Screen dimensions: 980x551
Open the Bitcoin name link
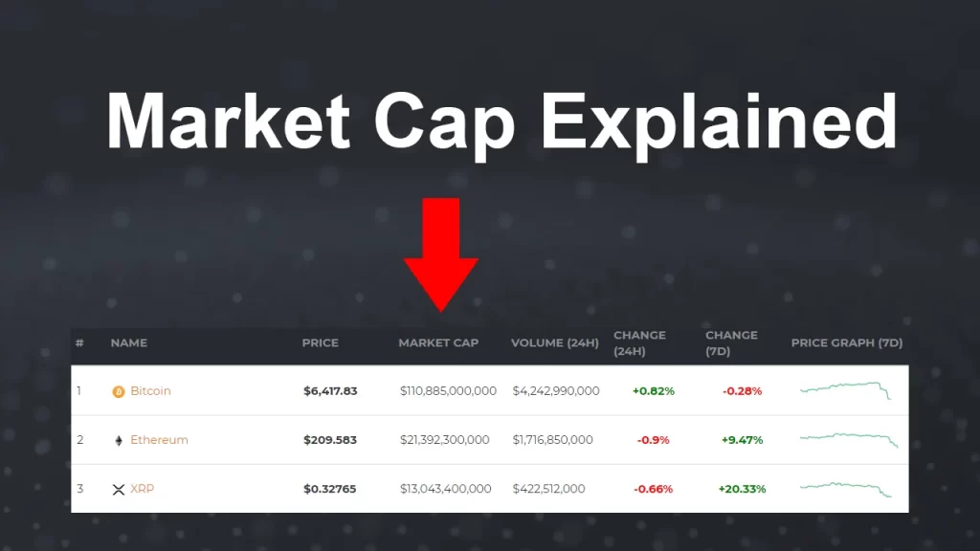(x=150, y=390)
